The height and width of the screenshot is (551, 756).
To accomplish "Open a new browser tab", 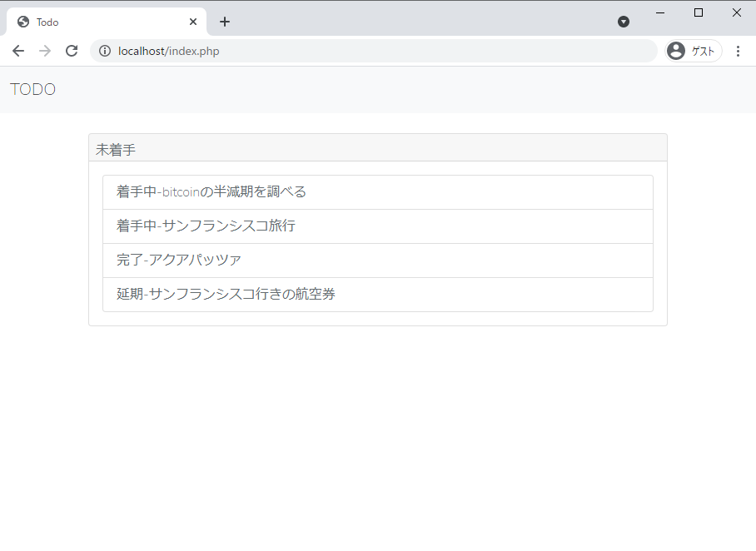I will (224, 22).
